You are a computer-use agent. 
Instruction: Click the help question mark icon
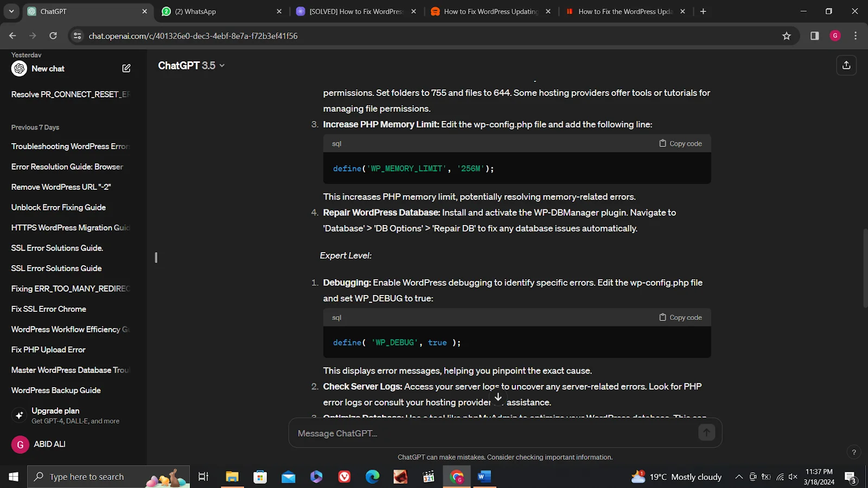[854, 452]
